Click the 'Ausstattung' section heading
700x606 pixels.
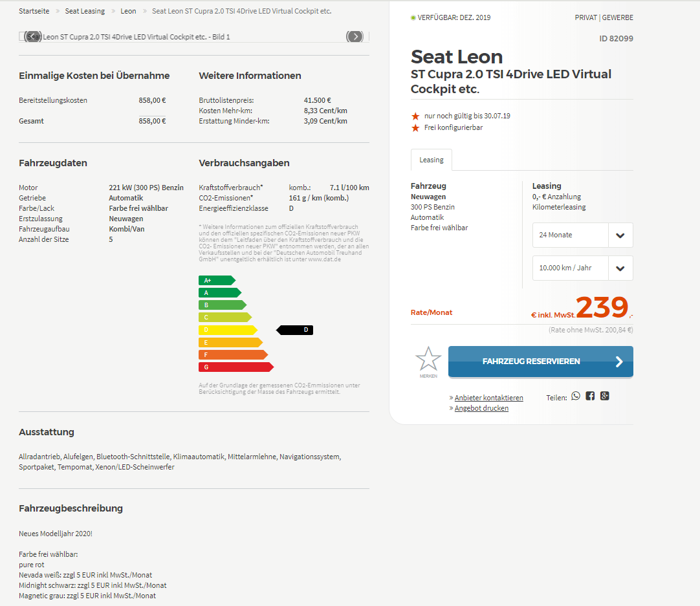coord(47,432)
